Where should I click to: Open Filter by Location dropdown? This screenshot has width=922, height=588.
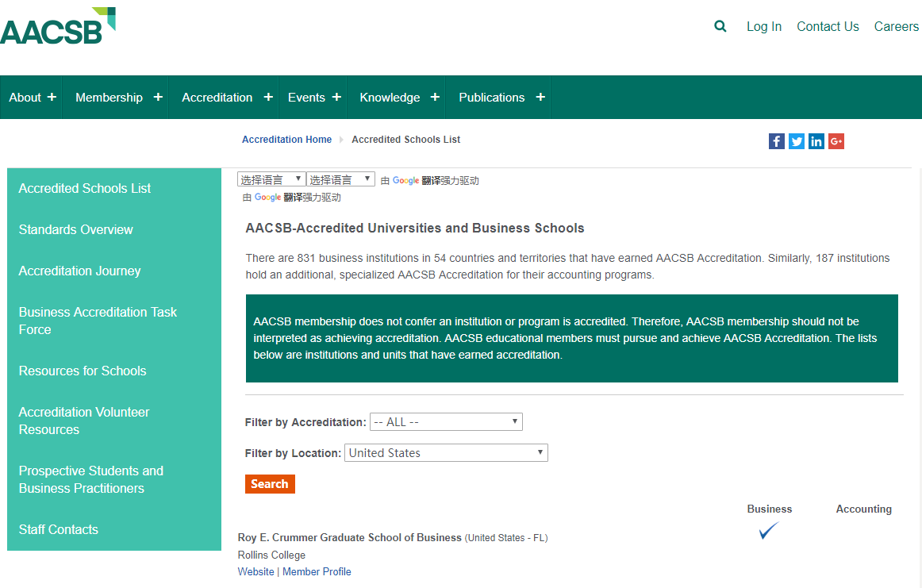click(446, 453)
